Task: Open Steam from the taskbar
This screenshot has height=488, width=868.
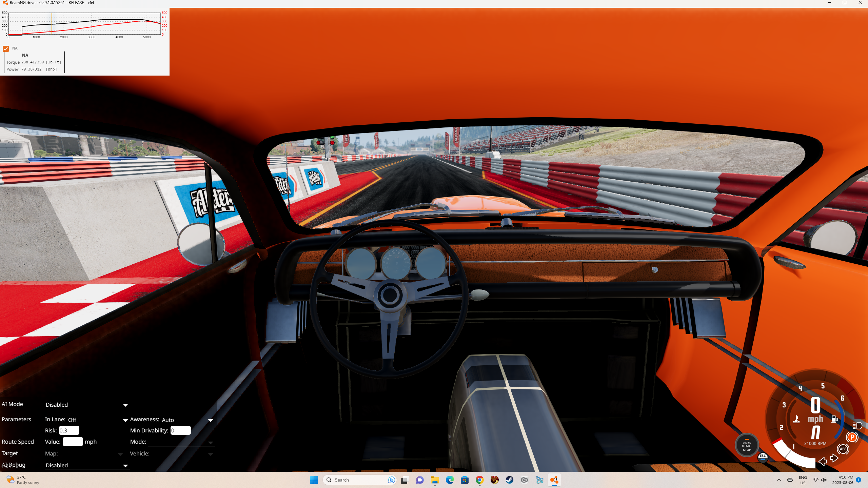Action: [509, 480]
